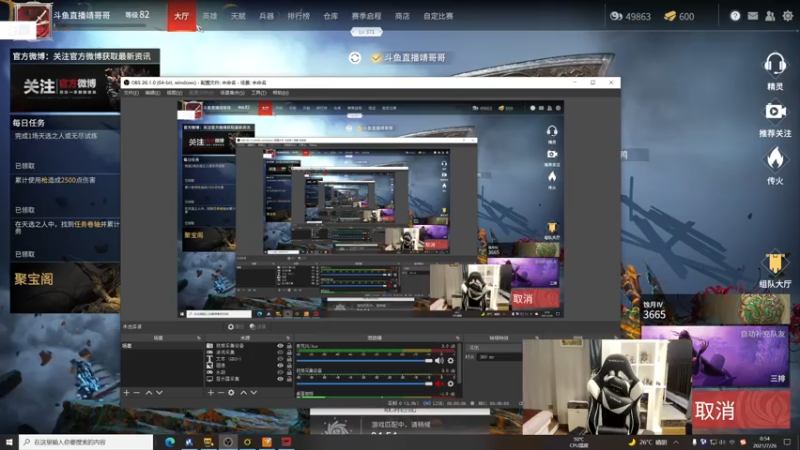Click the 精灵 headset icon
Screen dimensions: 800x450
[x=775, y=64]
